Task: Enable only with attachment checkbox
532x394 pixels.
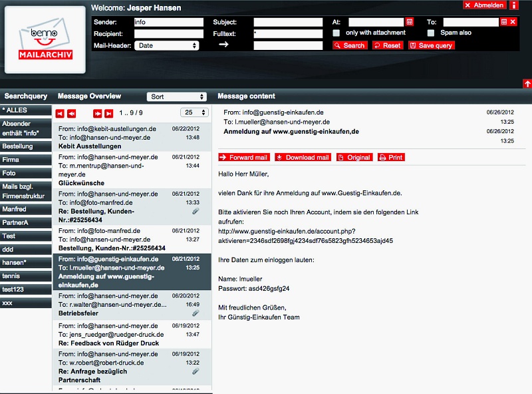Action: tap(336, 33)
